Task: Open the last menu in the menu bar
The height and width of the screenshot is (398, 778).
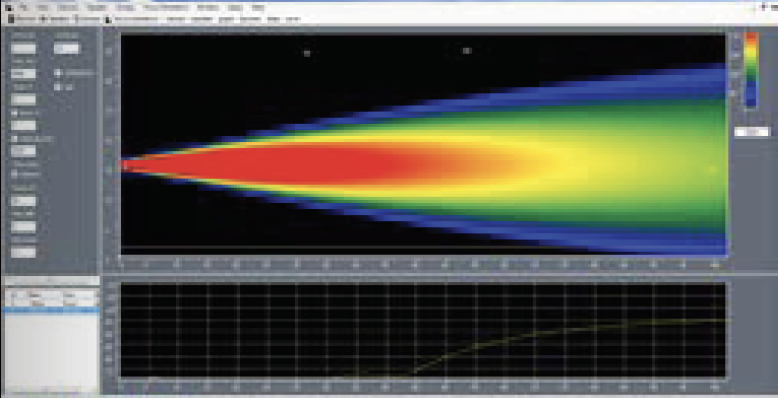Action: (258, 7)
